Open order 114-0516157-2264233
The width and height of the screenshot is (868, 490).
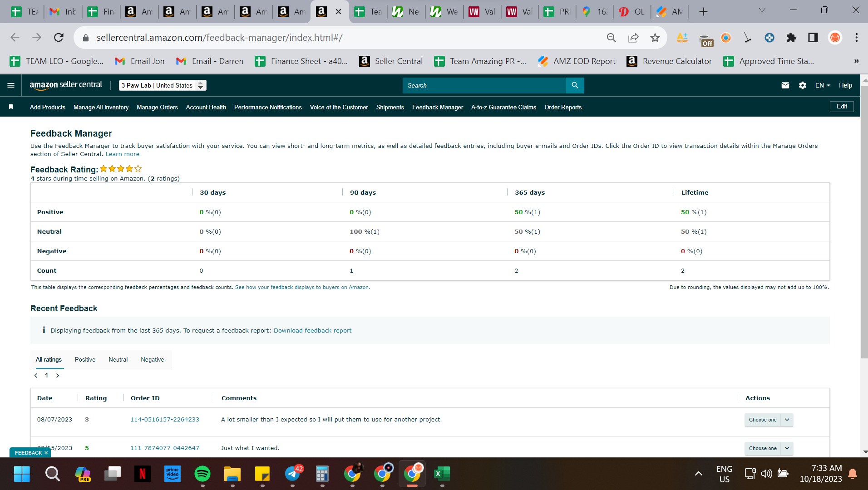pyautogui.click(x=165, y=420)
